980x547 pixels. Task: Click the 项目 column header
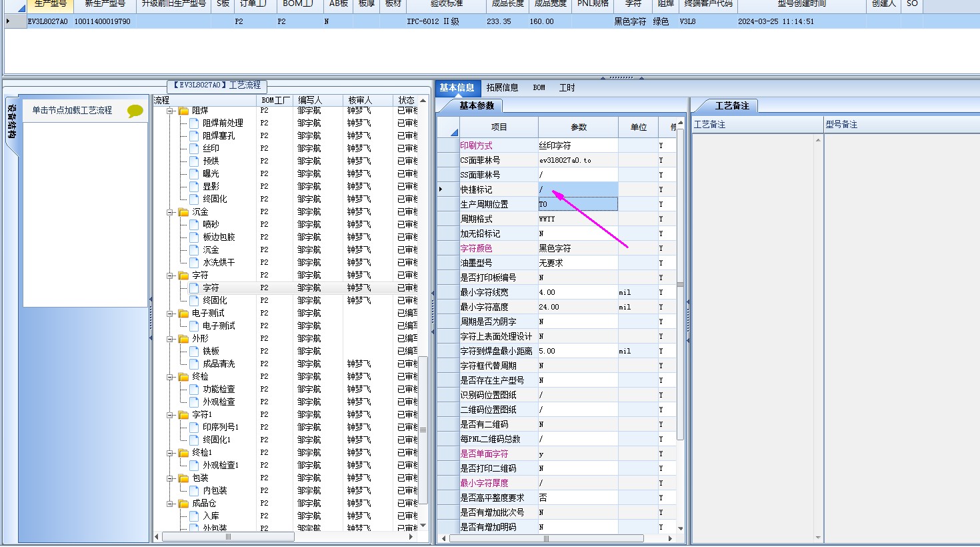tap(499, 127)
